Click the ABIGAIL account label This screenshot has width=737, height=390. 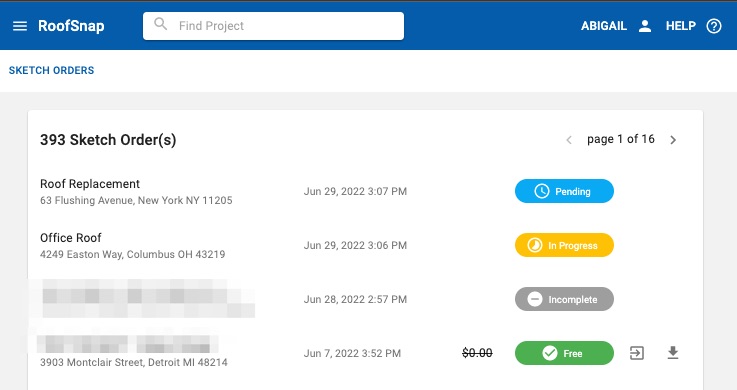(604, 26)
